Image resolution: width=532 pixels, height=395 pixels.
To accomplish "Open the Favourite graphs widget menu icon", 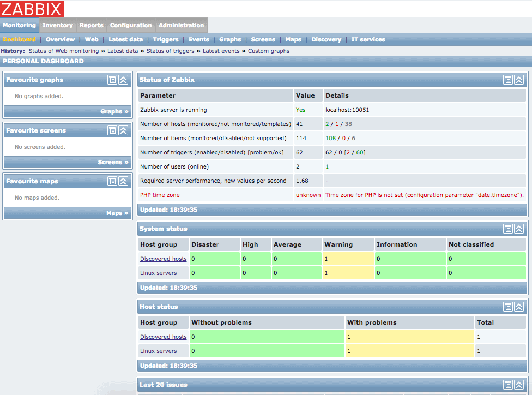I will pyautogui.click(x=112, y=80).
